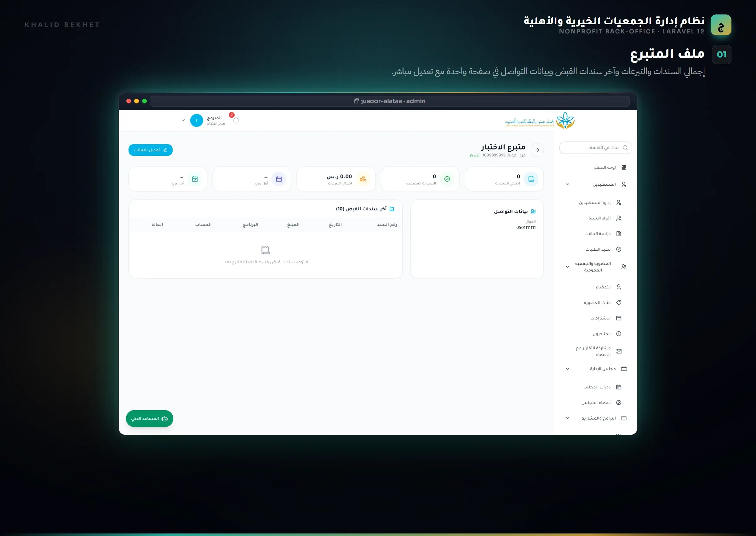
Task: Click the دراسة الحالات sidebar icon
Action: 619,234
